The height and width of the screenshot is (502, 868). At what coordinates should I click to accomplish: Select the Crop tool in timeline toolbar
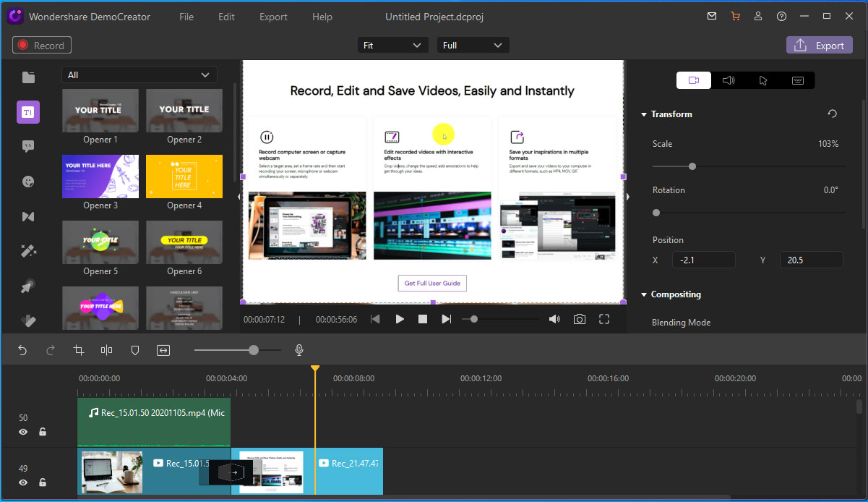pyautogui.click(x=79, y=350)
